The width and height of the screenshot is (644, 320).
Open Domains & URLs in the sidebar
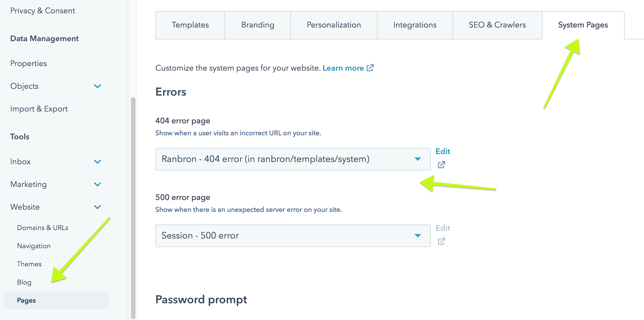click(43, 228)
